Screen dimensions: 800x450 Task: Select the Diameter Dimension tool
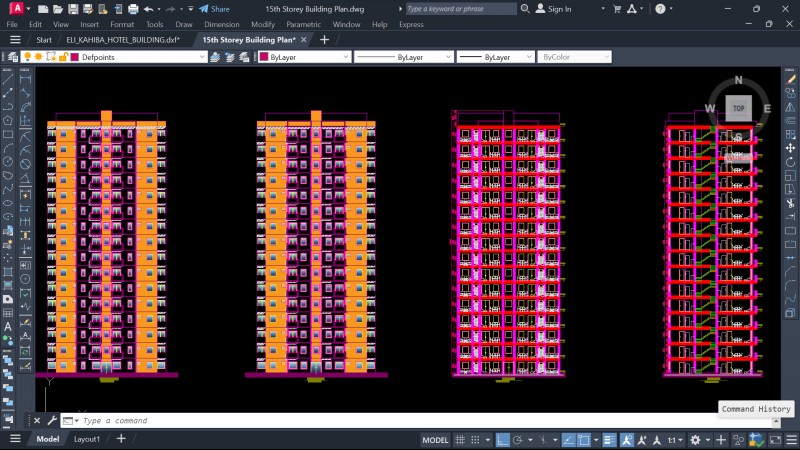(x=25, y=164)
